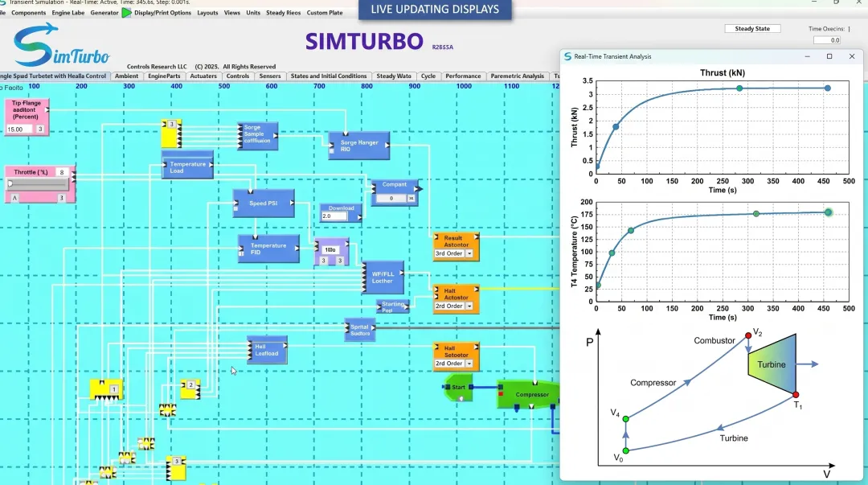
Task: Click the SimTurbo logo
Action: (x=61, y=46)
